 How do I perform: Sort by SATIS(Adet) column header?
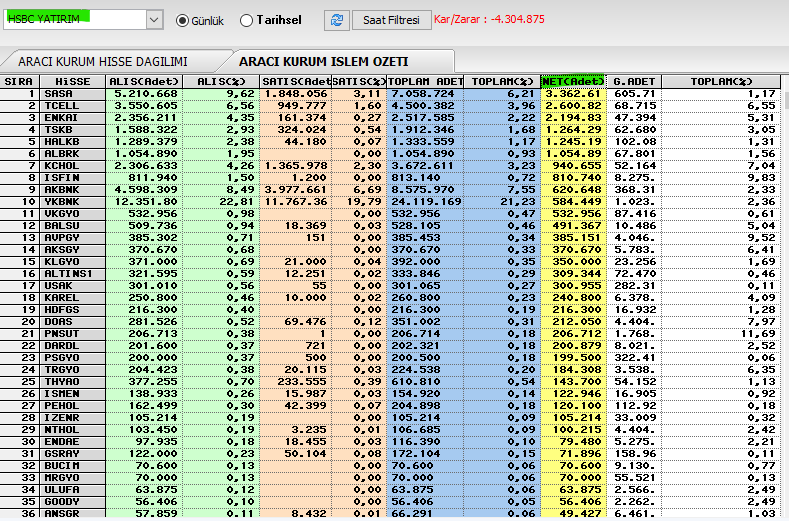click(295, 82)
